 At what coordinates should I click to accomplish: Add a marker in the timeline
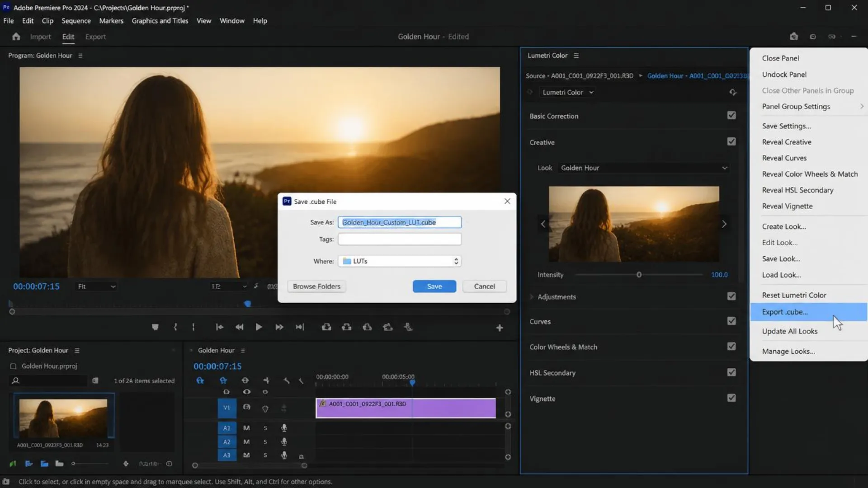[x=266, y=380]
